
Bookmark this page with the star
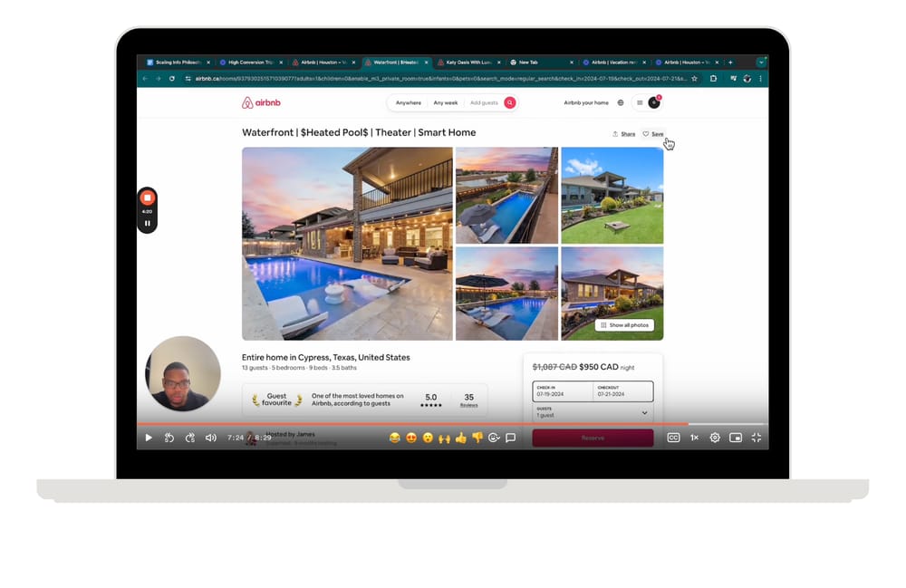pos(695,79)
